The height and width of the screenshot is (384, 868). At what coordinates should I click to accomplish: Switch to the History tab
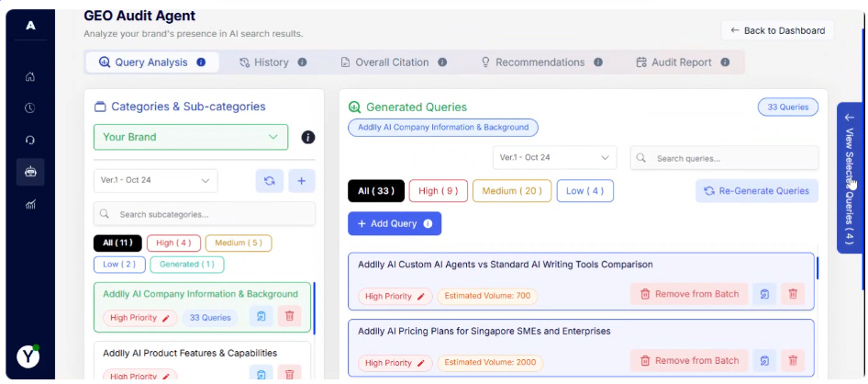273,62
